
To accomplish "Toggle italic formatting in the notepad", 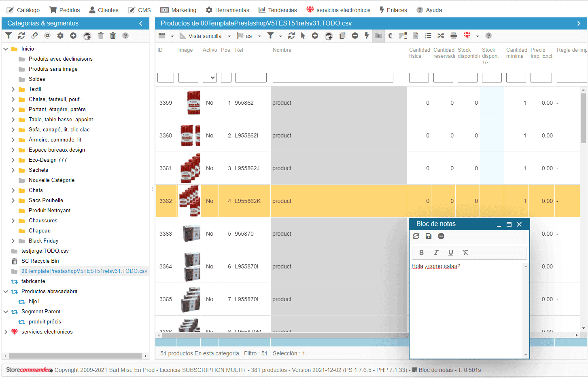I will [x=436, y=252].
